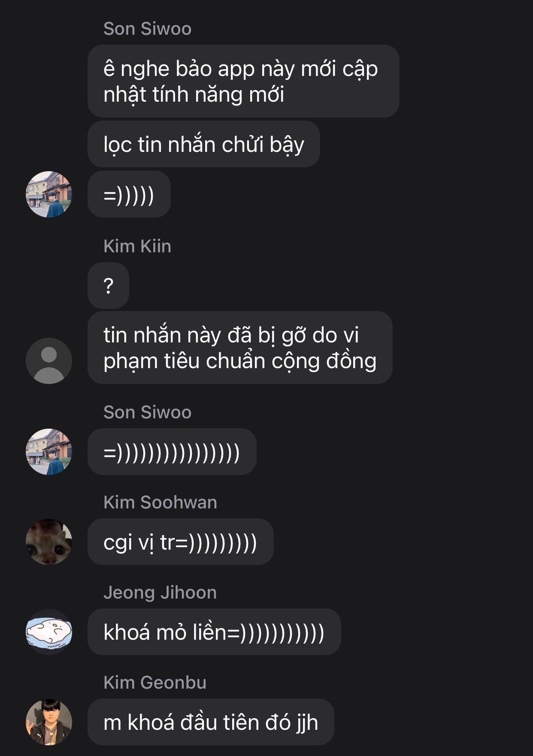Select the "cgi vị tr=))))))))" message
The height and width of the screenshot is (756, 533).
(x=181, y=542)
